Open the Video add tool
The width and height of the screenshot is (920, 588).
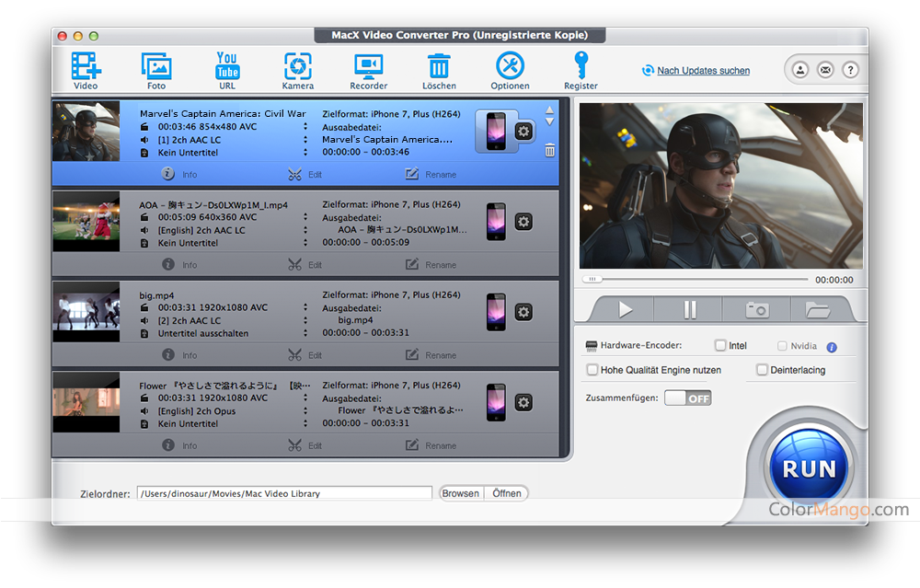[86, 71]
